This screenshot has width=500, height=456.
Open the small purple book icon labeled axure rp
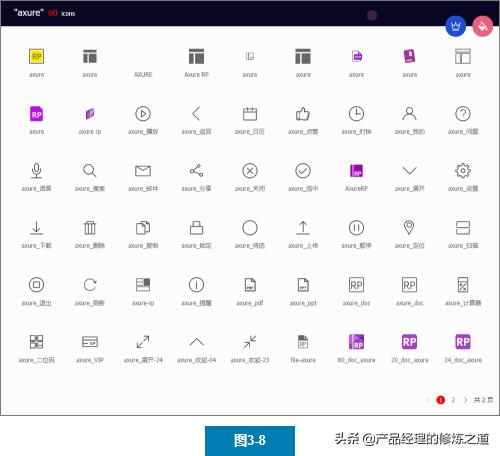click(90, 114)
